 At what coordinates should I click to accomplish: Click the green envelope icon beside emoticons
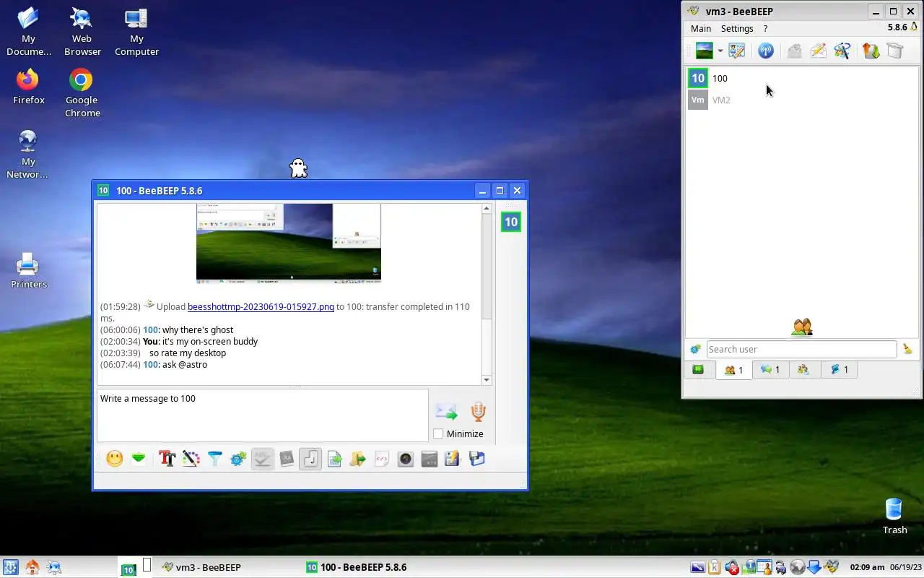[x=139, y=459]
